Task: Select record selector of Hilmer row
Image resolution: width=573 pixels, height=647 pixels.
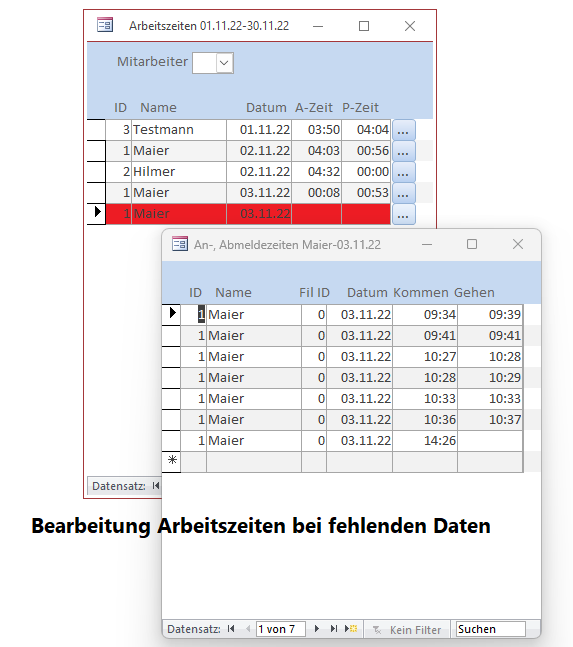Action: [97, 172]
